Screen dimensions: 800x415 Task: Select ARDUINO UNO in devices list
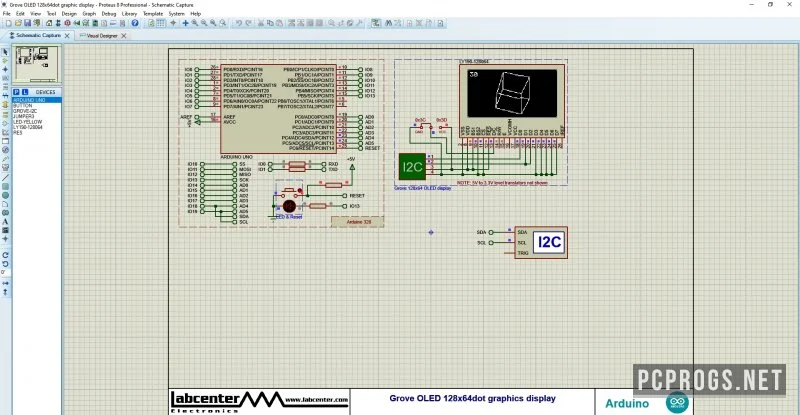pos(37,100)
